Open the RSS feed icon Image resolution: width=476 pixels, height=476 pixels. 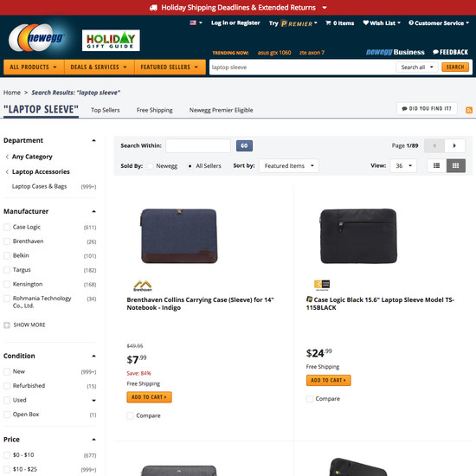(x=469, y=110)
